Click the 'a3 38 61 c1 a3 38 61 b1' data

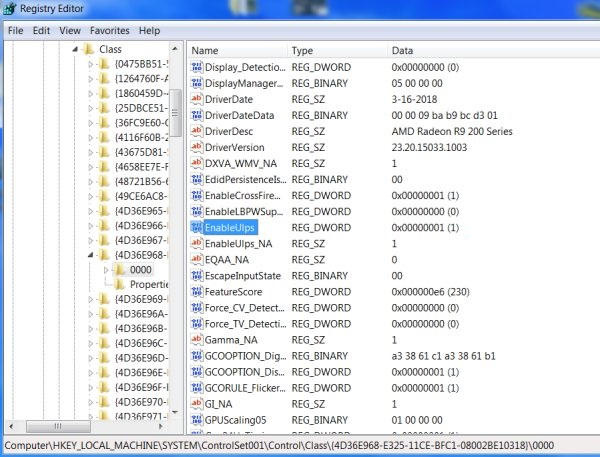pyautogui.click(x=443, y=356)
